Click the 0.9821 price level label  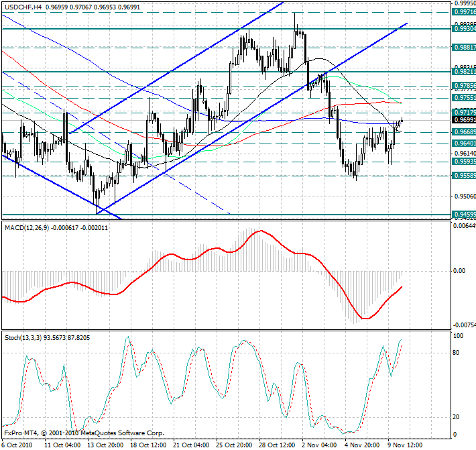coord(464,71)
